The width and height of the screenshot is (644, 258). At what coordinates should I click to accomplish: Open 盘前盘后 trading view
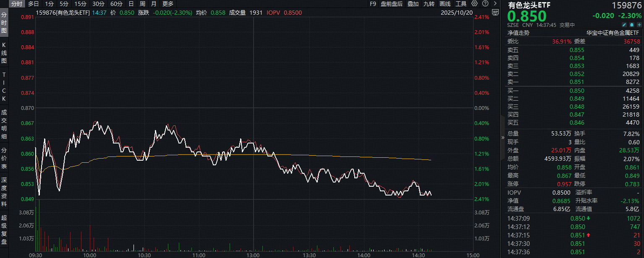tap(391, 4)
